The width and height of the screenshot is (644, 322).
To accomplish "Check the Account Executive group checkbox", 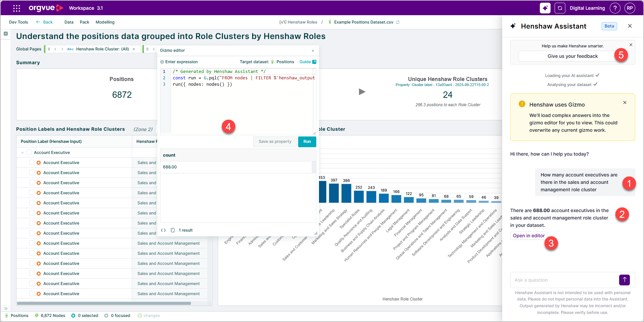I will (29, 153).
